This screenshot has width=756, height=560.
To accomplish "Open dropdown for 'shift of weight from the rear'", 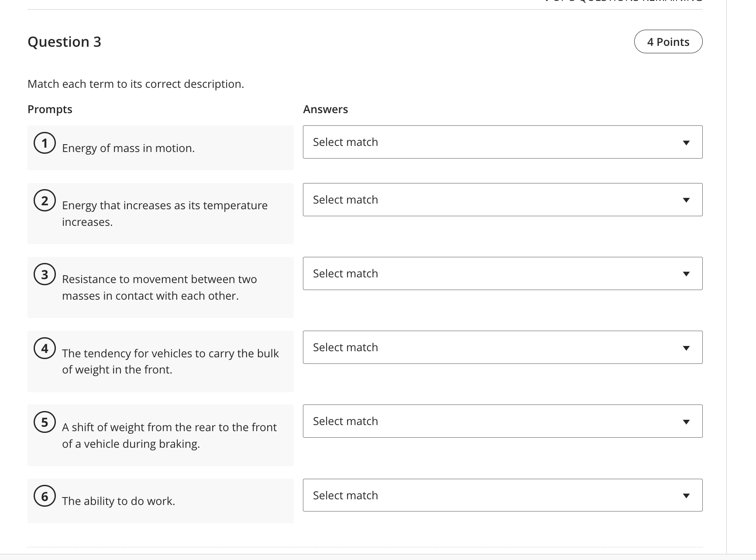I will coord(502,421).
